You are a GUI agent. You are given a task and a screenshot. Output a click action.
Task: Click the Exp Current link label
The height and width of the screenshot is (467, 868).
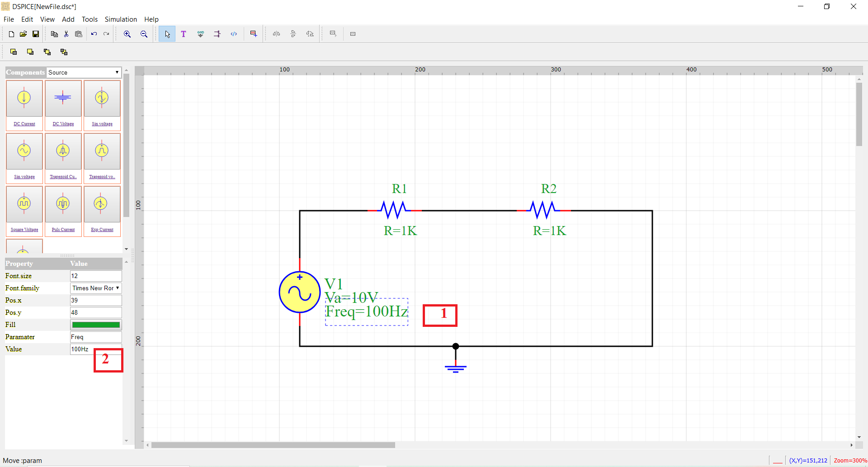102,230
